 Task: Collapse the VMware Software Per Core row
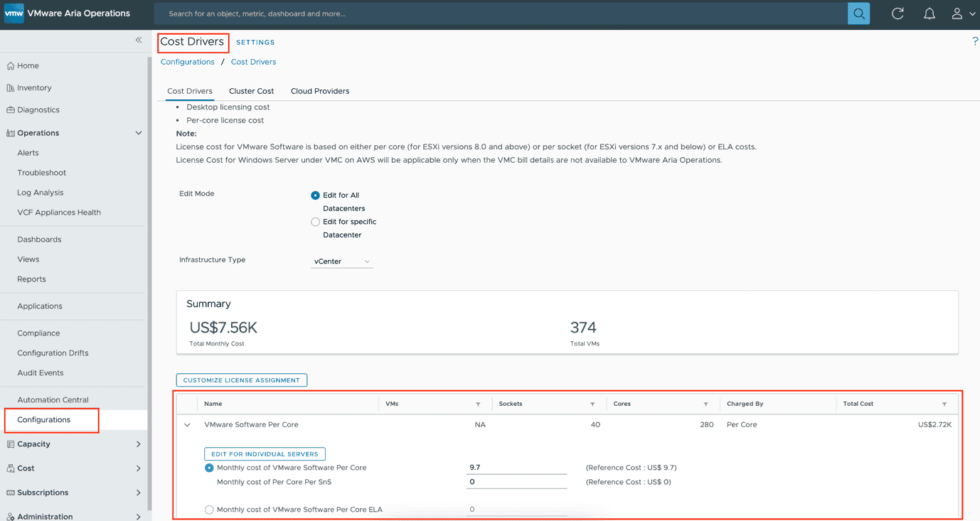tap(188, 425)
